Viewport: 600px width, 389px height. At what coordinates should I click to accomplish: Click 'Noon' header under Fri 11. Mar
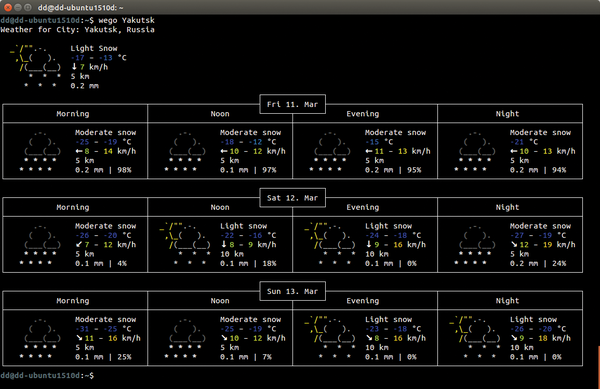(x=220, y=114)
